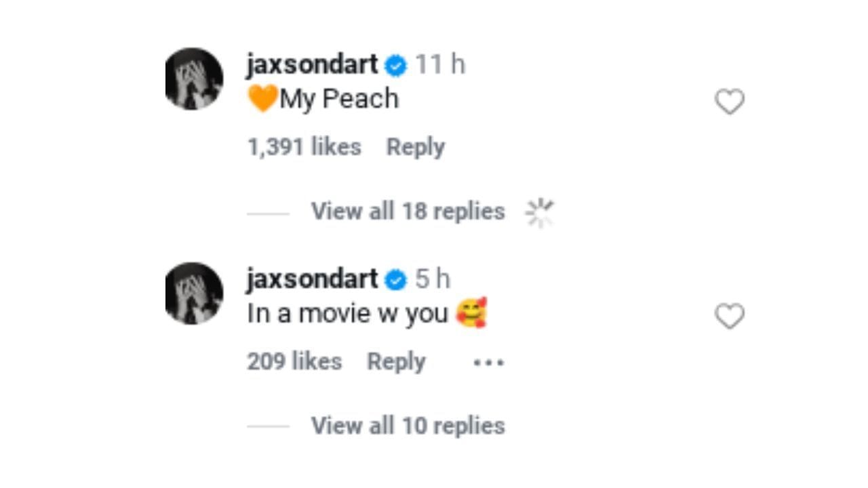Viewport: 868px width, 488px height.
Task: Click verified badge on the 11 h comment
Action: click(x=396, y=66)
